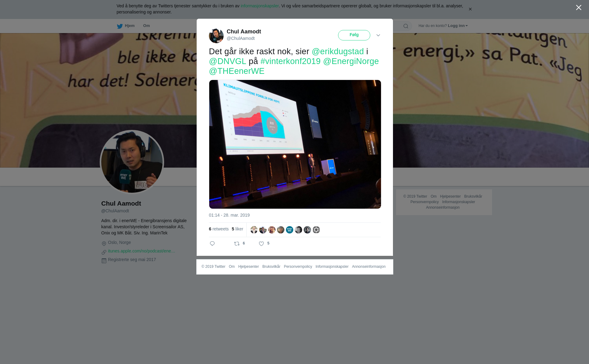This screenshot has height=364, width=589.
Task: Open the Logg inn dropdown
Action: [x=458, y=26]
